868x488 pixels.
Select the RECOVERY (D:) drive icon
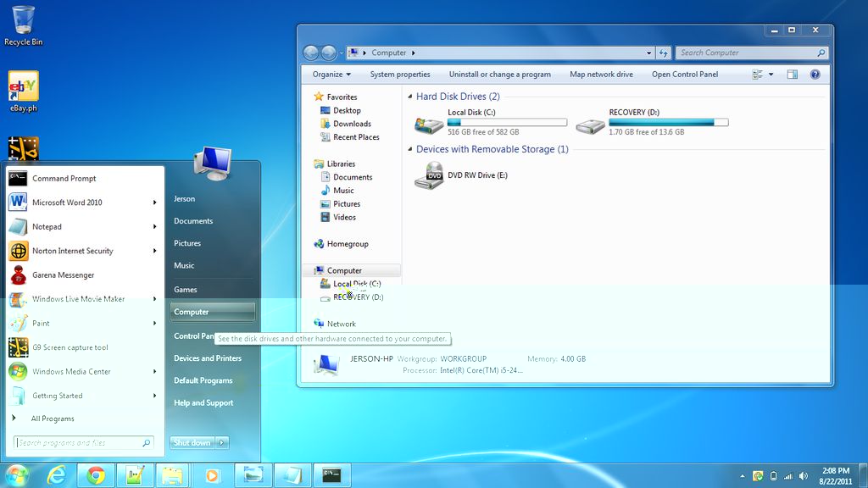[x=590, y=126]
